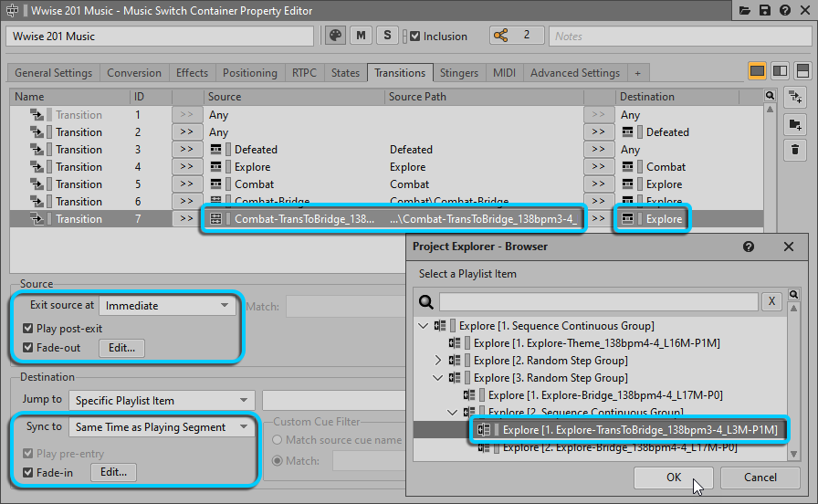Click Browser tree scrollbar down arrow

click(794, 455)
